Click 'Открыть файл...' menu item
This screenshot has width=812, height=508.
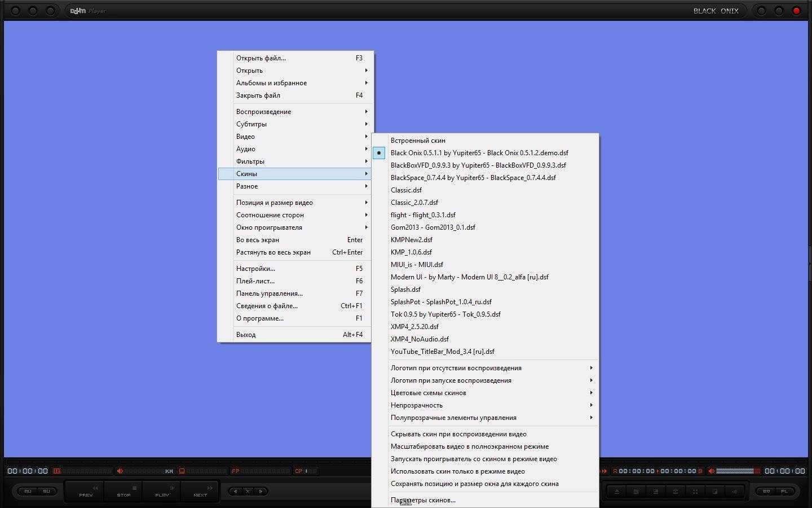(295, 58)
